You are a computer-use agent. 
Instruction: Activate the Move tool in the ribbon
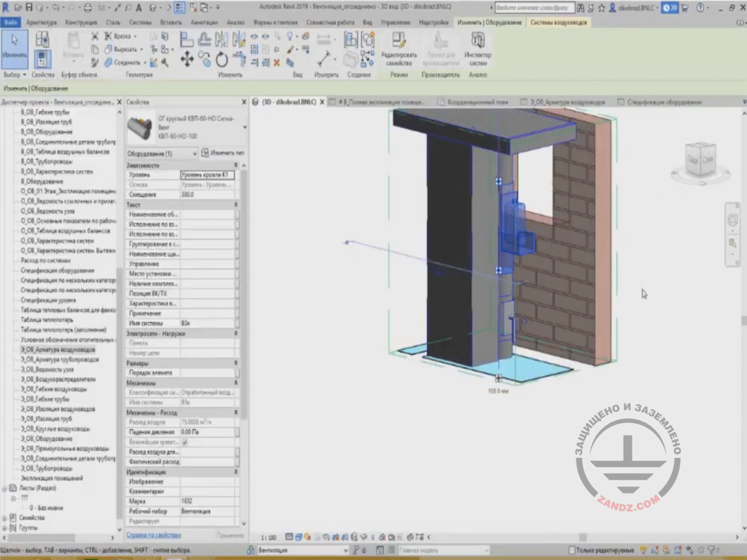(187, 59)
